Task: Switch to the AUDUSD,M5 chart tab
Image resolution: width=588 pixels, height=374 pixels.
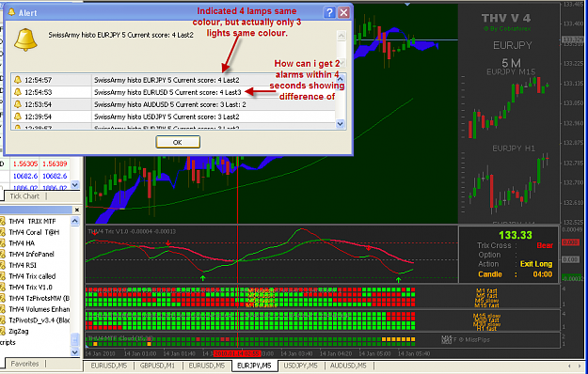Action: 348,366
